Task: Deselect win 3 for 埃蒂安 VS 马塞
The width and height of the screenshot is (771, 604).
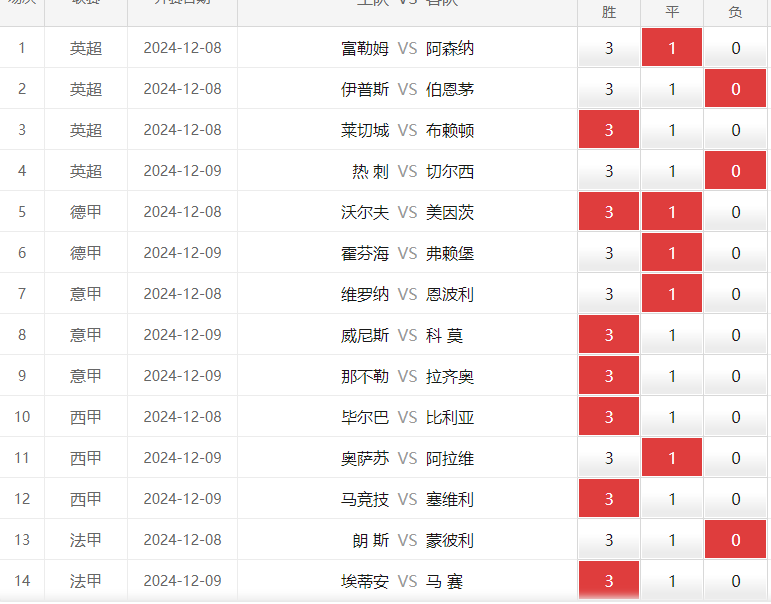Action: coord(609,580)
